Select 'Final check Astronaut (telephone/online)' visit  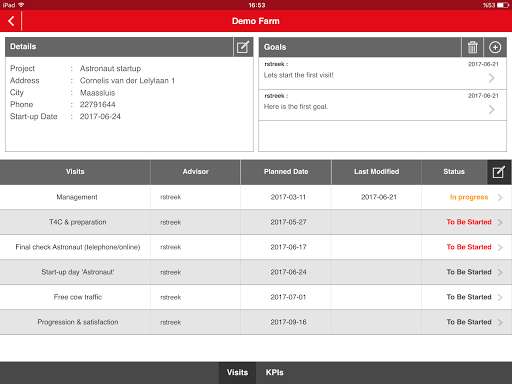coord(78,247)
